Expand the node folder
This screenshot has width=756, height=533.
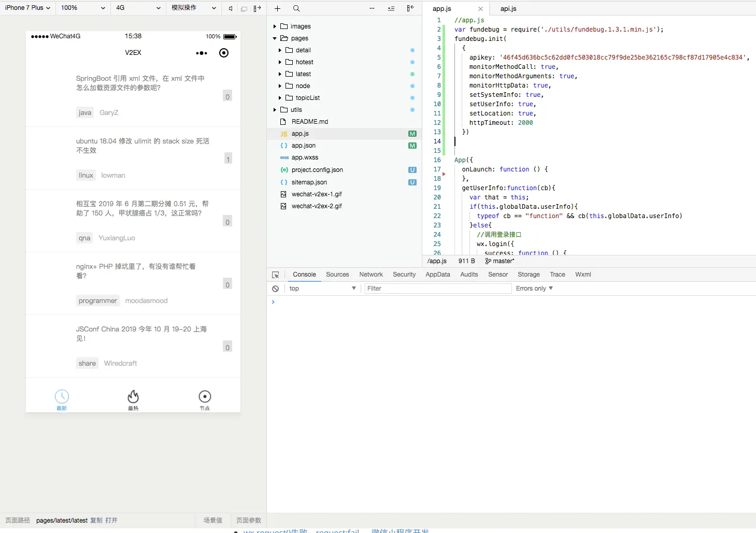pos(280,86)
